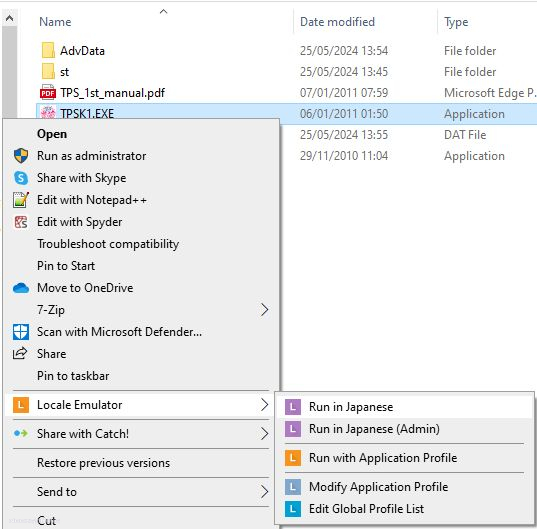Image resolution: width=537 pixels, height=529 pixels.
Task: Choose Move to OneDrive
Action: 141,288
